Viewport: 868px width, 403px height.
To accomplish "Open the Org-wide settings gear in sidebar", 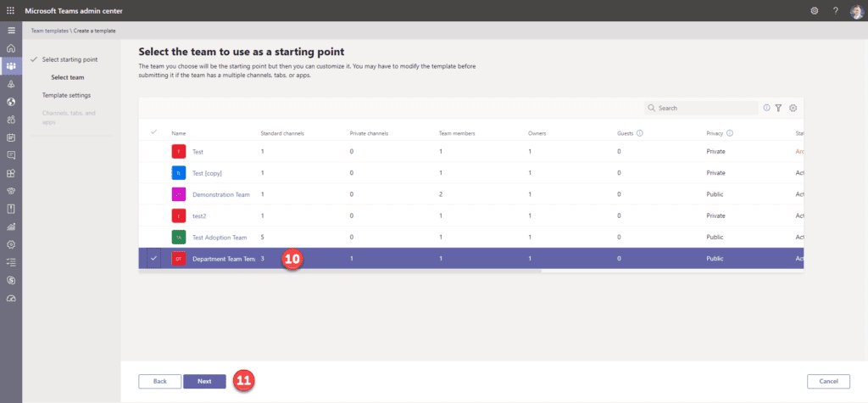I will pyautogui.click(x=11, y=244).
